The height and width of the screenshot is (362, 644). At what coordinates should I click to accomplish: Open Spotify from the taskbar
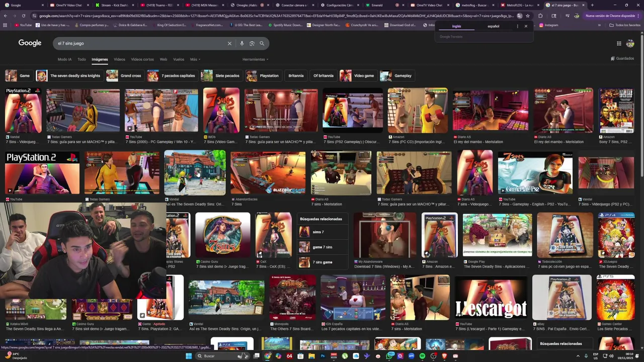pos(422,356)
